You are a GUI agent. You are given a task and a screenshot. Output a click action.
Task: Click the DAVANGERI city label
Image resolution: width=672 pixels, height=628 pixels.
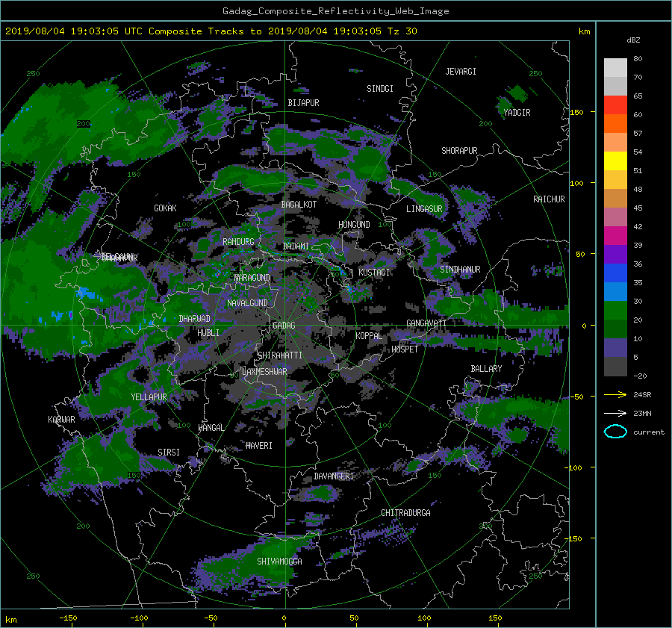[x=334, y=476]
